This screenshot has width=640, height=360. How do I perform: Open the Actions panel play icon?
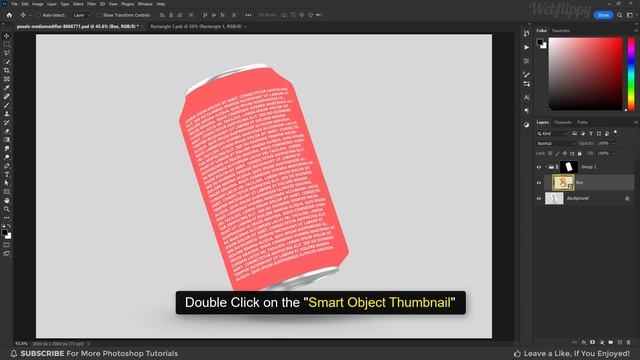[x=527, y=47]
